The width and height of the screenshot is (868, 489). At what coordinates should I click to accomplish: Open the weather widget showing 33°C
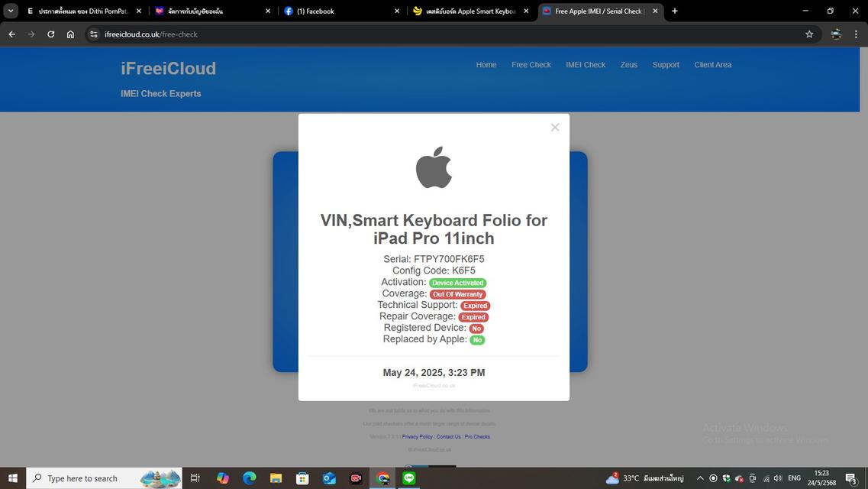[645, 478]
